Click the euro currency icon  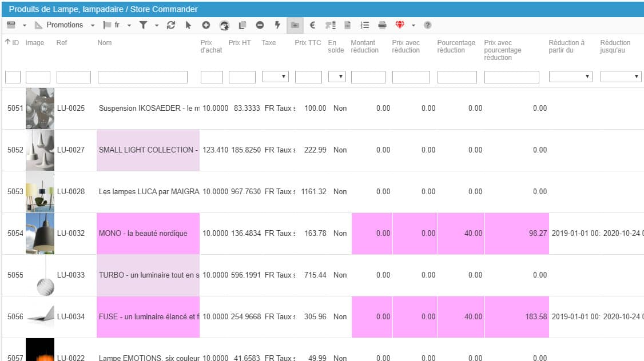pyautogui.click(x=312, y=25)
